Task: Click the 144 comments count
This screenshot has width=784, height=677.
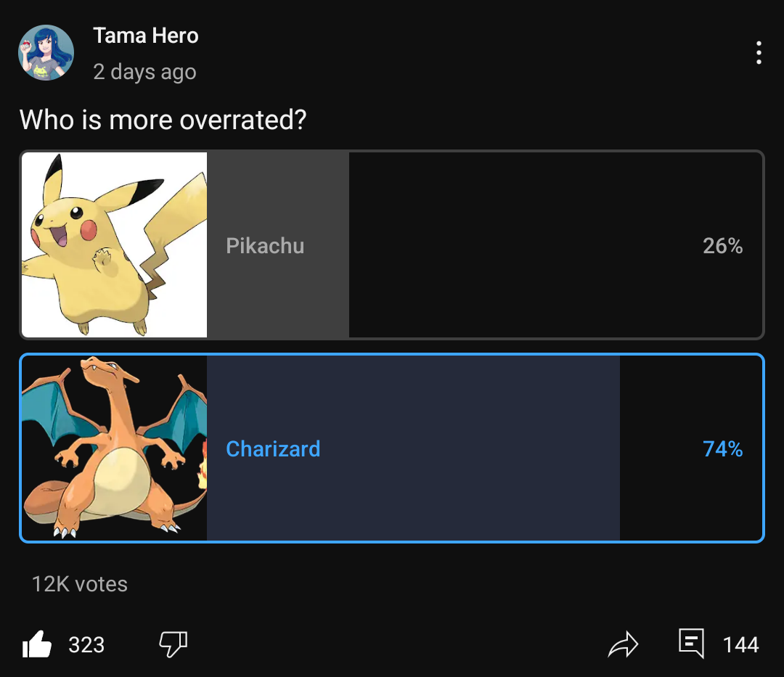Action: 740,644
